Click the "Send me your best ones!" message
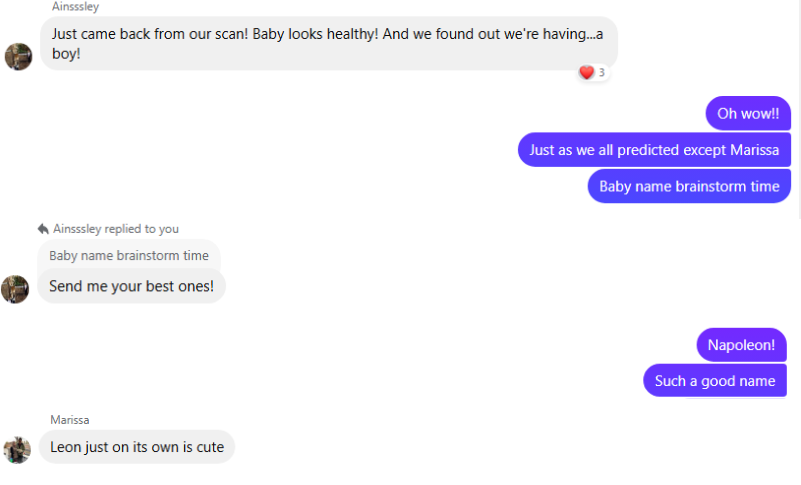The width and height of the screenshot is (801, 485). coord(131,286)
